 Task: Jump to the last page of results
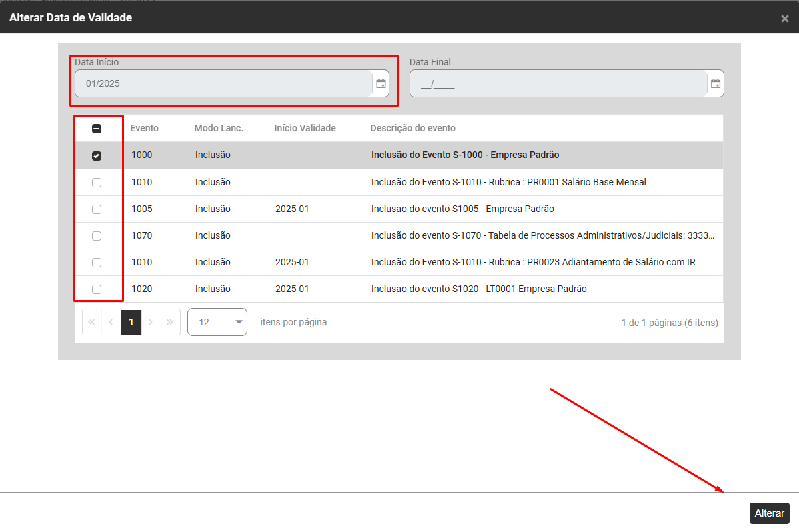click(x=170, y=322)
